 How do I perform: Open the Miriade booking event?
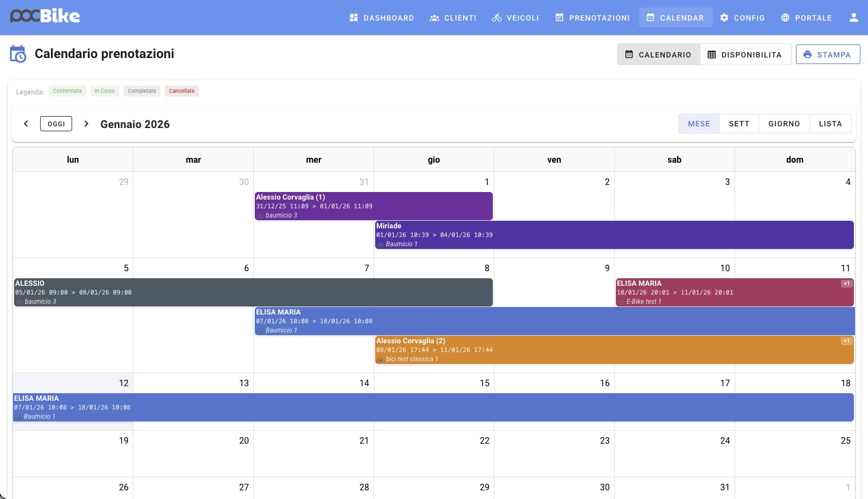tap(614, 235)
